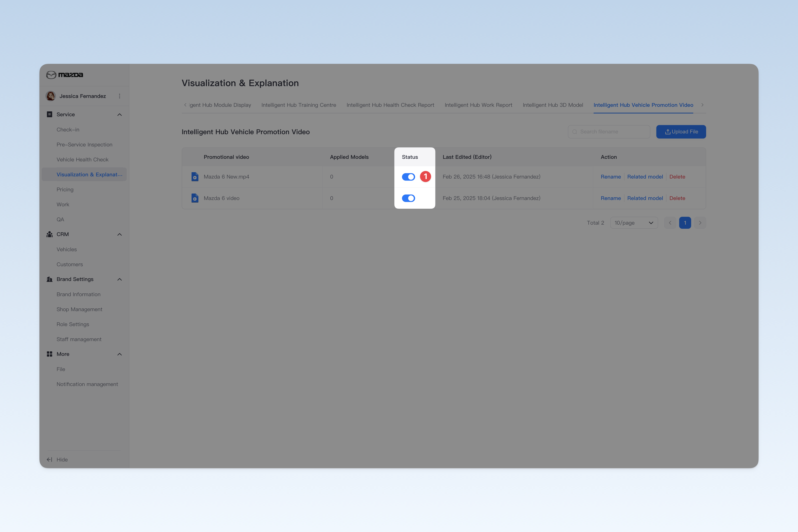
Task: Click the Search filename input field
Action: [x=609, y=132]
